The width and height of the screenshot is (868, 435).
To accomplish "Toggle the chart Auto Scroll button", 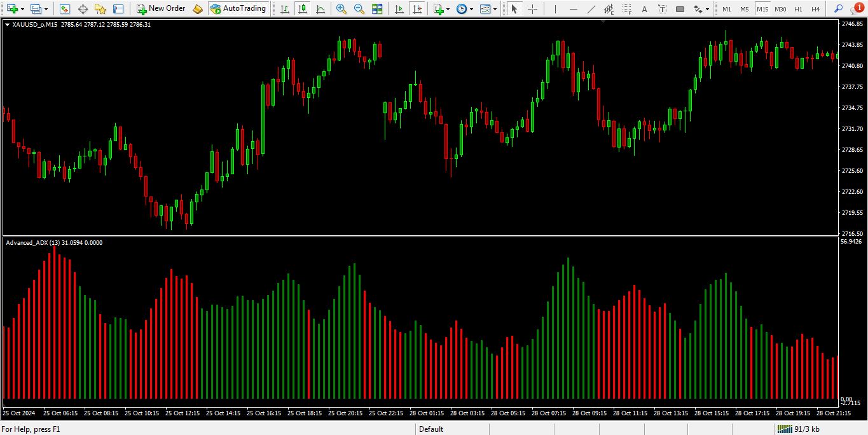I will click(x=399, y=9).
